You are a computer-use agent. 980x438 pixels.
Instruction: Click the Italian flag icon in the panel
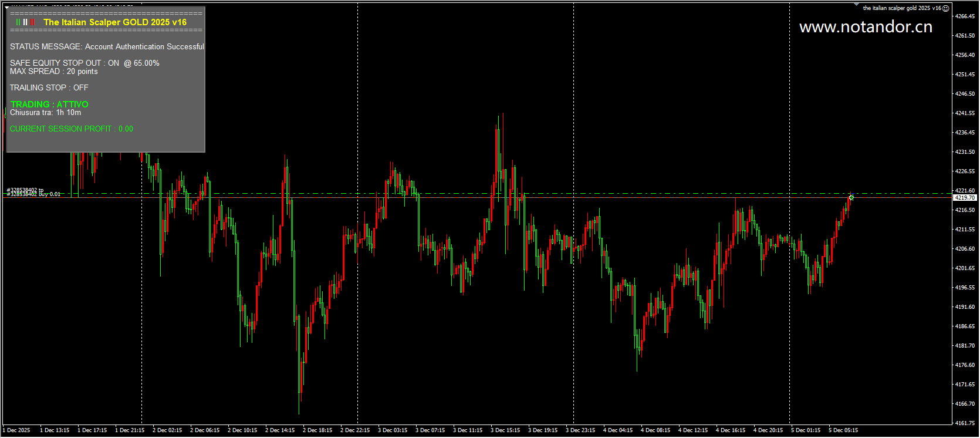point(25,22)
